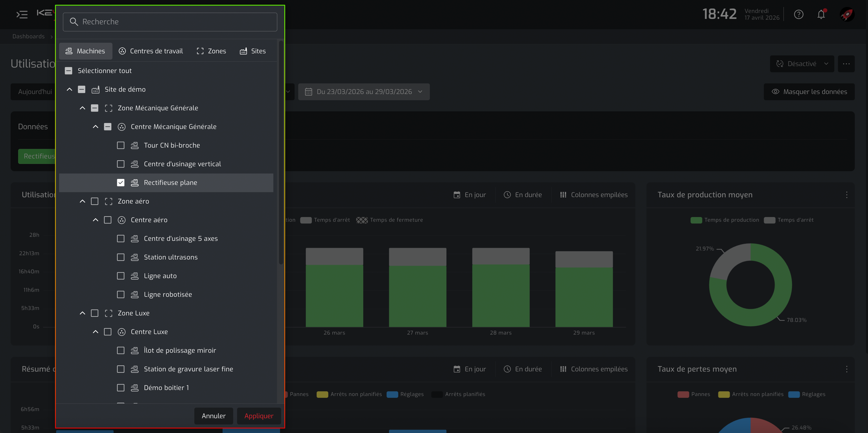Collapse the Site de démo node
Viewport: 868px width, 433px height.
point(69,90)
